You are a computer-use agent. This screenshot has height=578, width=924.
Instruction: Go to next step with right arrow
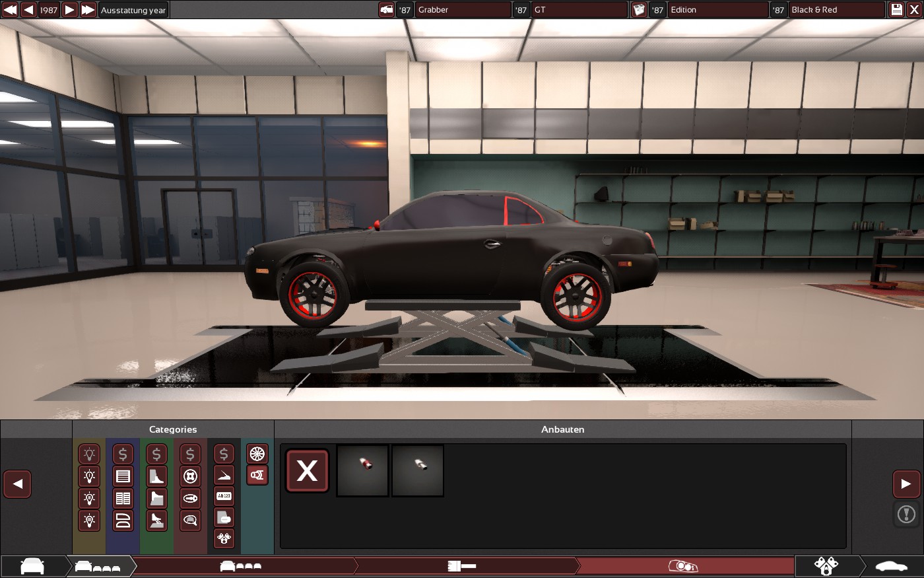906,484
